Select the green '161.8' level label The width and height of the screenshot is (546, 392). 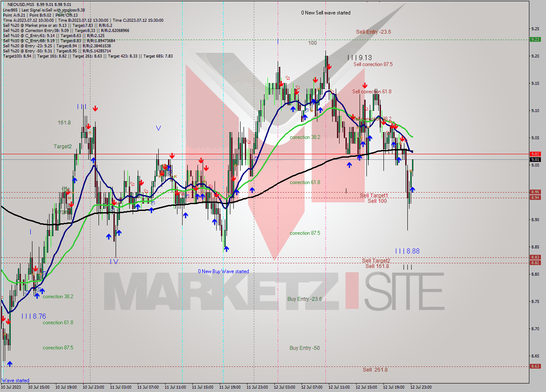pyautogui.click(x=64, y=123)
